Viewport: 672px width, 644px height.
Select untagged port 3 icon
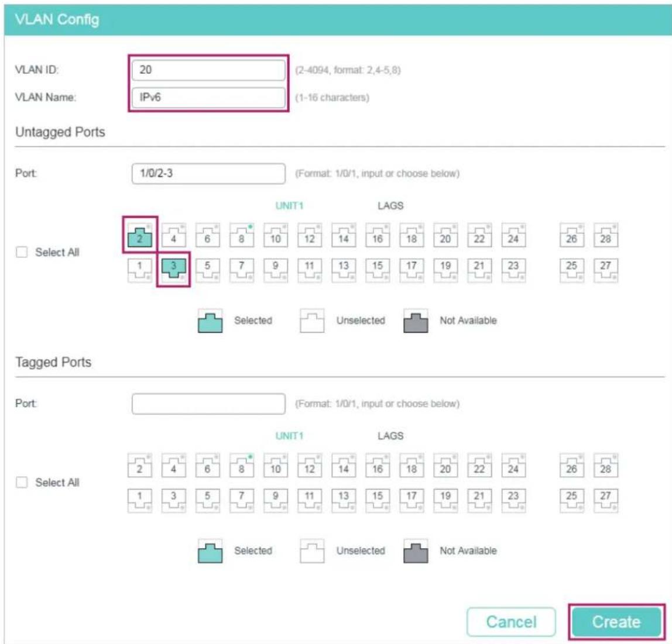pos(174,270)
